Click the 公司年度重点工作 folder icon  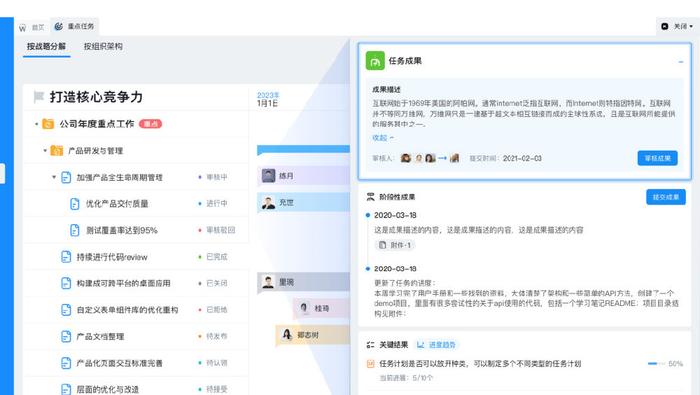pos(48,124)
